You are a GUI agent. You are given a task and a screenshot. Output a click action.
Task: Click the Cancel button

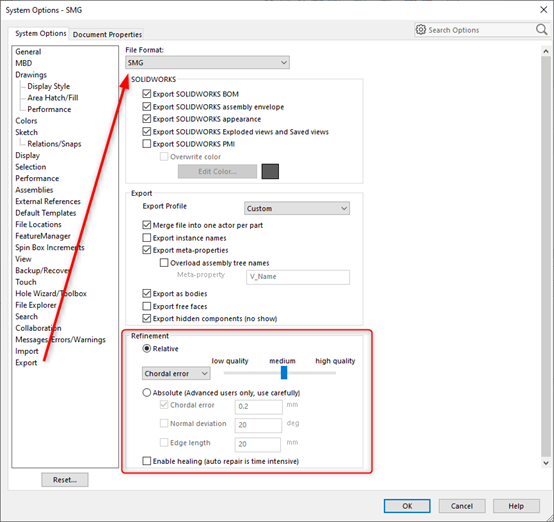(x=462, y=506)
